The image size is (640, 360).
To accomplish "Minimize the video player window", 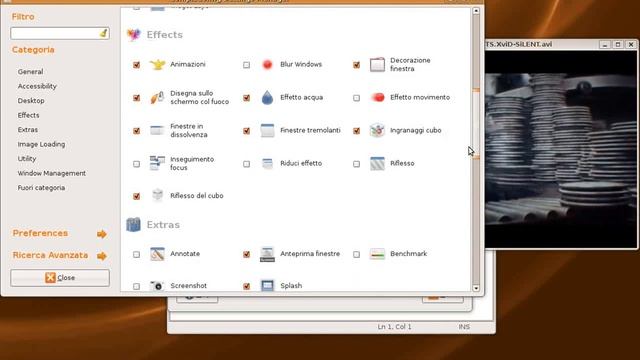I will 605,44.
